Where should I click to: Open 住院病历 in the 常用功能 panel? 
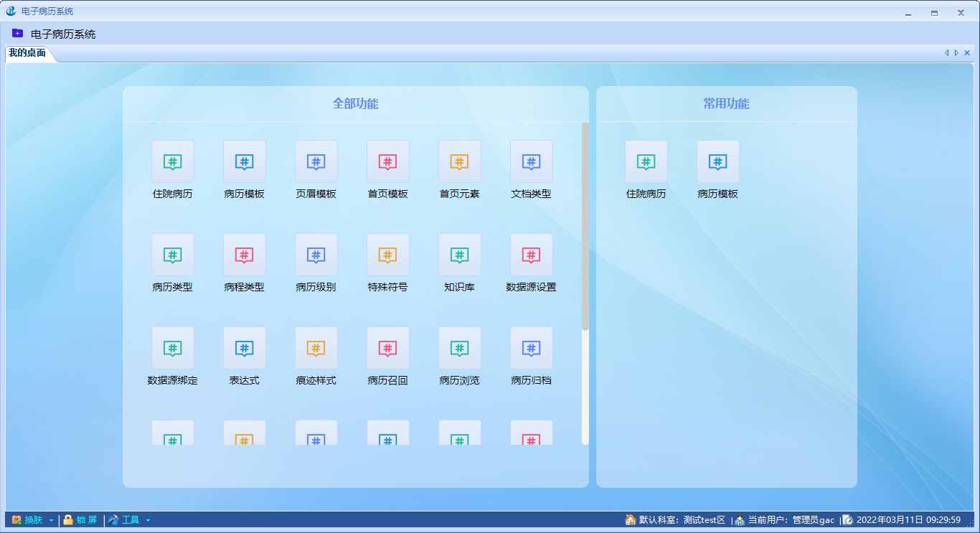[646, 162]
